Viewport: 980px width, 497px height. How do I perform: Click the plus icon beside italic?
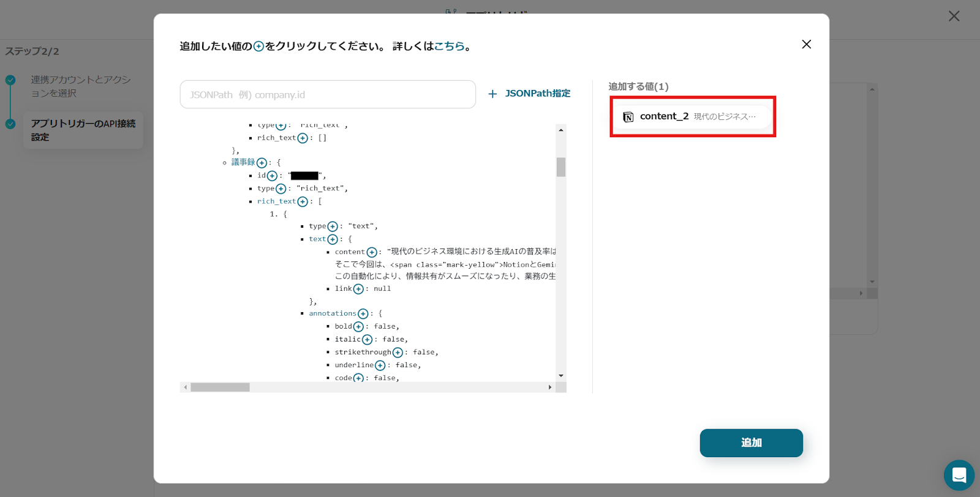click(x=367, y=340)
